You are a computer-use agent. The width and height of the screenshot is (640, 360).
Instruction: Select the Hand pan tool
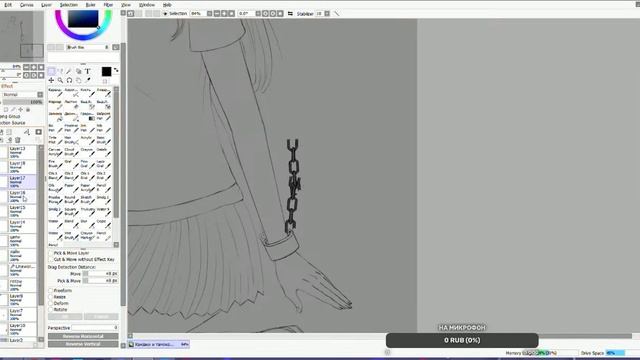click(x=78, y=80)
